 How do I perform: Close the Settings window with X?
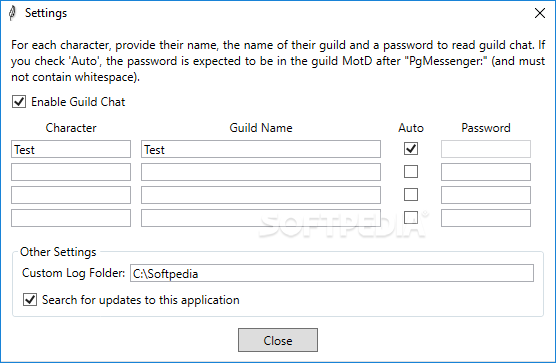coord(540,13)
